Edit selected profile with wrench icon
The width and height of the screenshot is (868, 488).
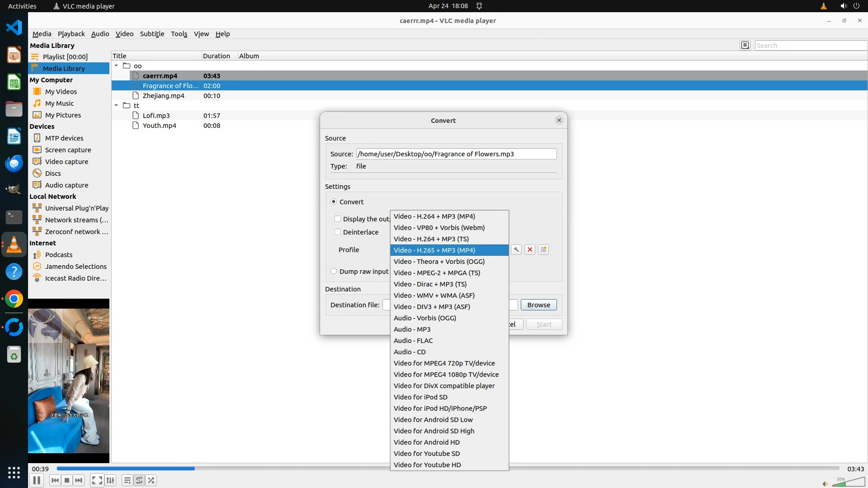coord(516,250)
